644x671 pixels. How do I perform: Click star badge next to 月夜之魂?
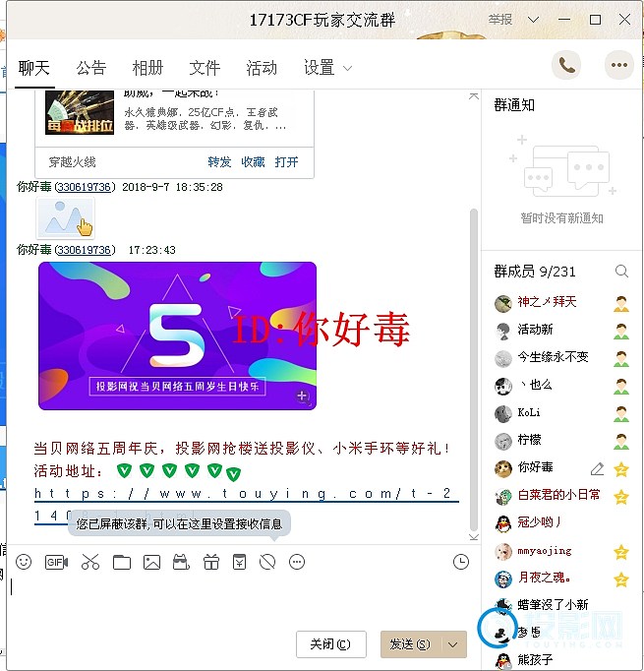tap(621, 579)
